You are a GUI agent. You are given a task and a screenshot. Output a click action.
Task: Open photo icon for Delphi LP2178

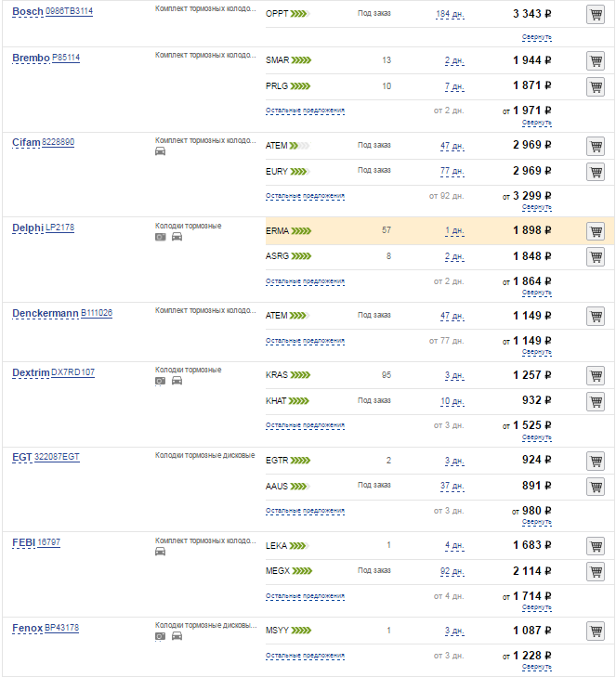160,237
